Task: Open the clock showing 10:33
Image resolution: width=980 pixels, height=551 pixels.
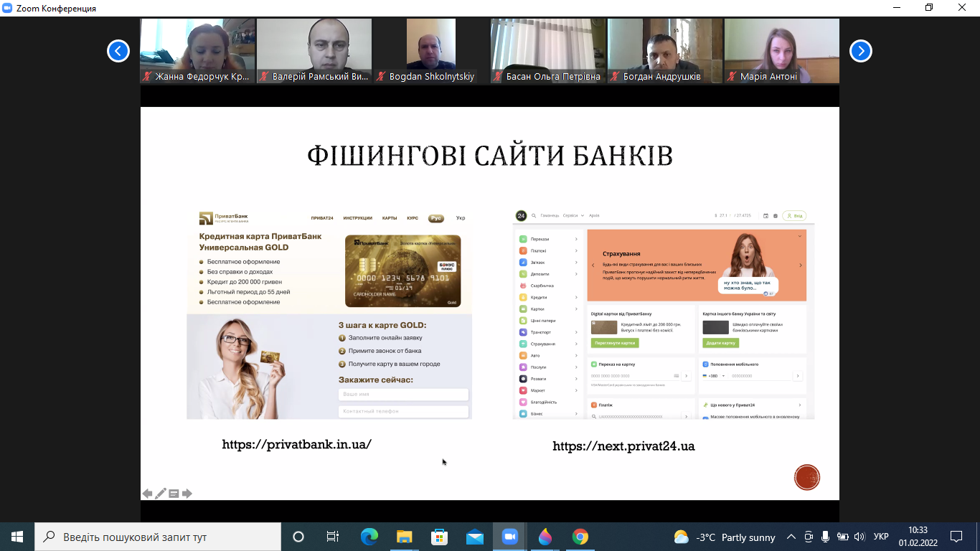Action: pos(918,537)
